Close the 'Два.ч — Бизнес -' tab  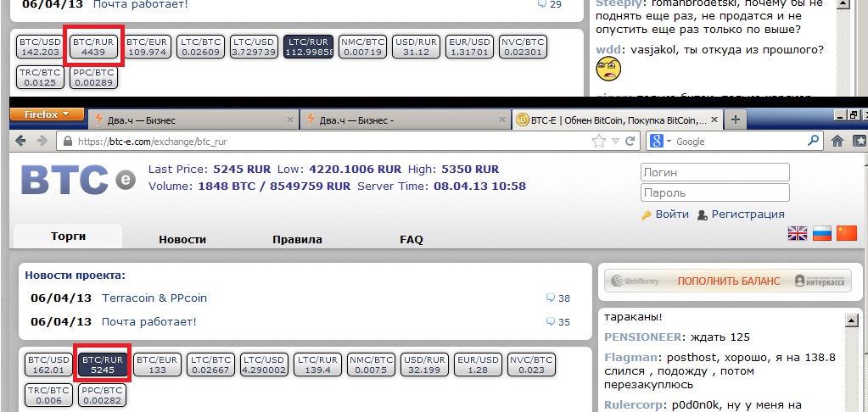point(502,120)
